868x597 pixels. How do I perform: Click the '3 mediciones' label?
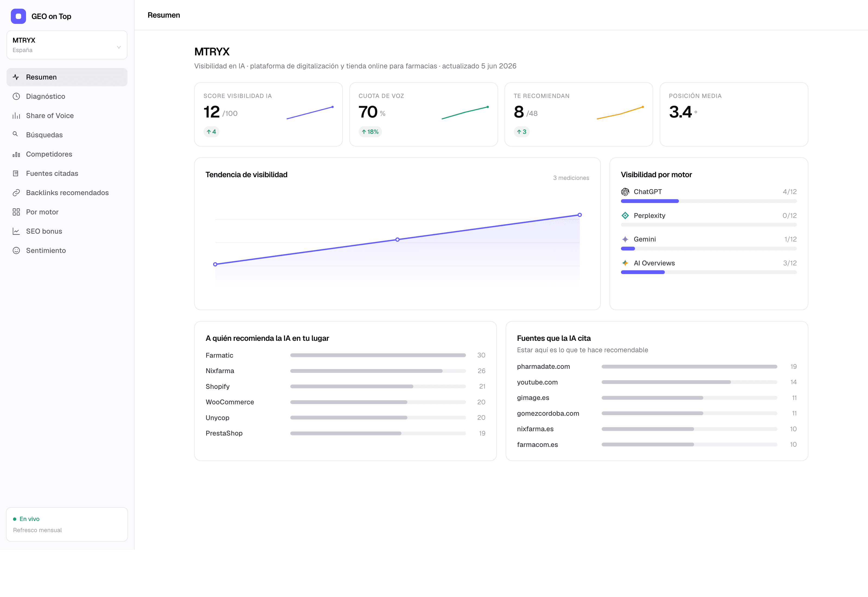[571, 178]
